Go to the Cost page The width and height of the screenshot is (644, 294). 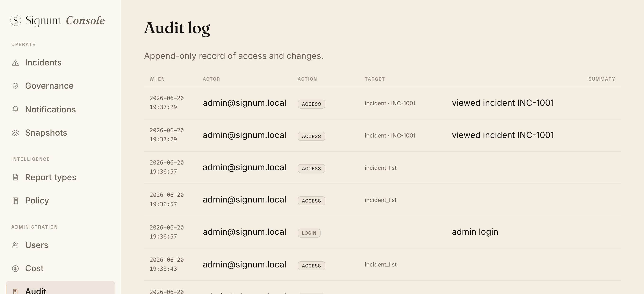point(34,268)
